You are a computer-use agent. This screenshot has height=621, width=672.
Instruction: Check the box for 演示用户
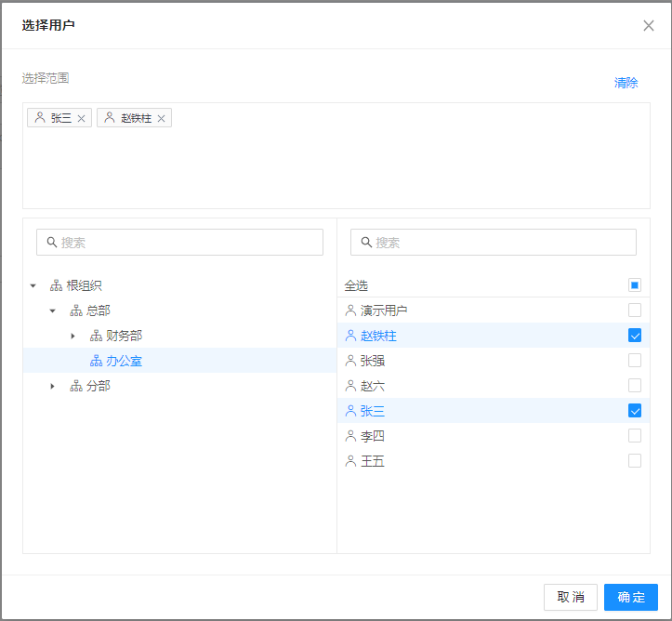click(x=635, y=310)
